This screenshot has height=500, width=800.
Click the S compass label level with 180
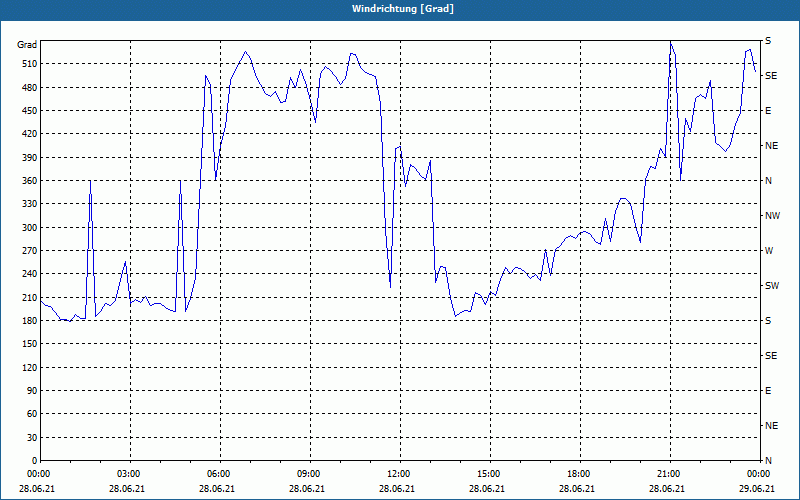[x=768, y=321]
